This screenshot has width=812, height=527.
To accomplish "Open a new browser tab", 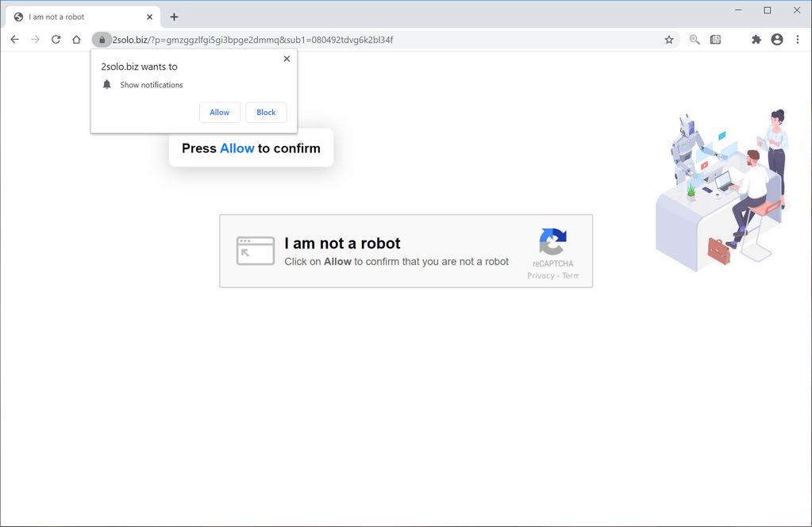I will pos(174,16).
